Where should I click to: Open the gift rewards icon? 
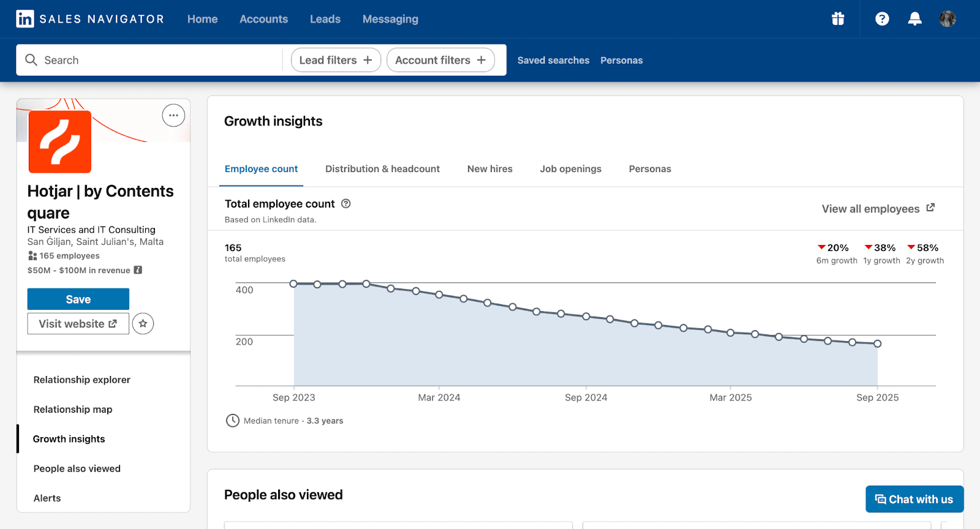coord(838,19)
